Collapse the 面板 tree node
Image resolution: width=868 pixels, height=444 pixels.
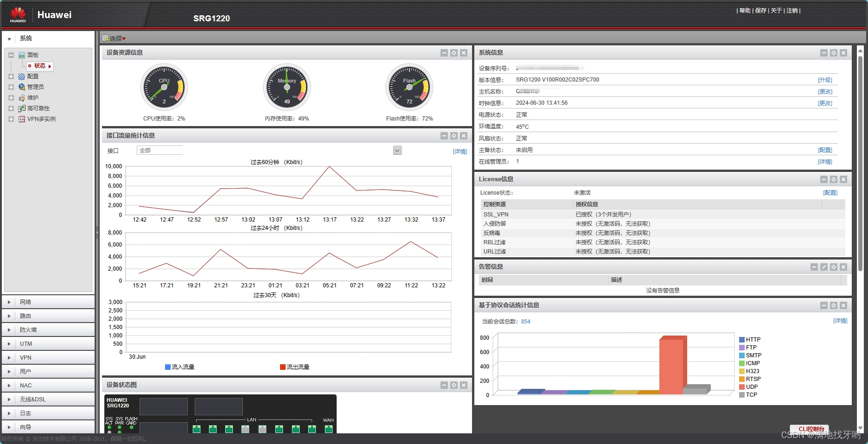pos(11,55)
